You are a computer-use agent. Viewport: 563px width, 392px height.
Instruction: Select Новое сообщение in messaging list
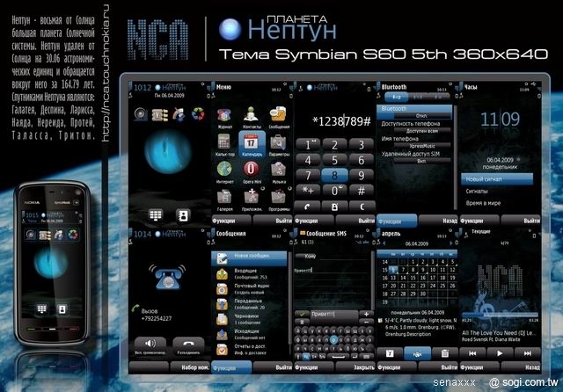click(x=251, y=256)
